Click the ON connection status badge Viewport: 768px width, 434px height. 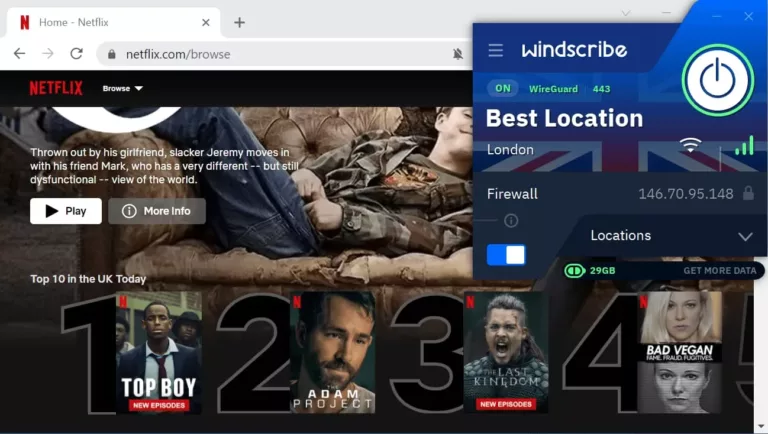click(503, 89)
